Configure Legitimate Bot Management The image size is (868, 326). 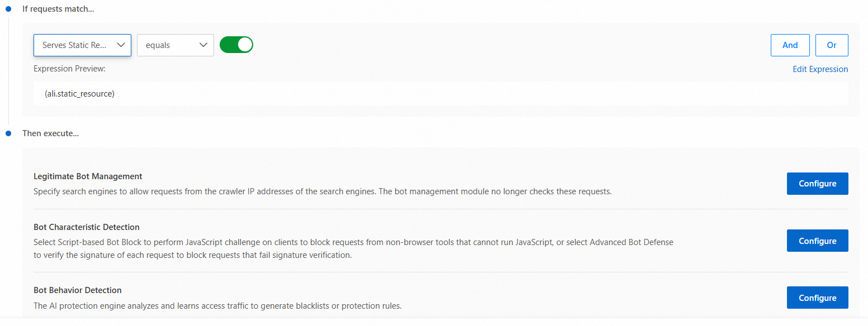coord(817,184)
